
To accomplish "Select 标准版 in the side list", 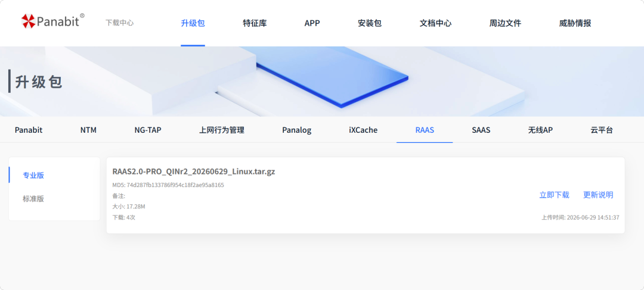I will coord(33,198).
